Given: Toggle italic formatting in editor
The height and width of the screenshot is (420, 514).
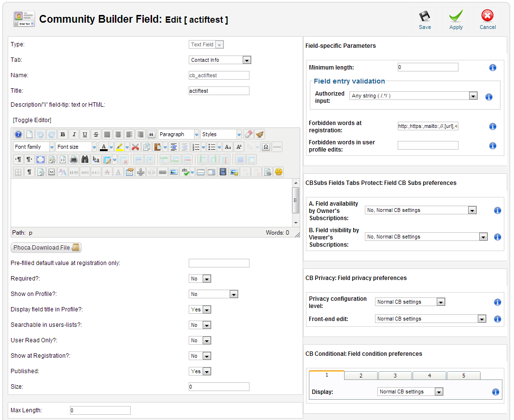Looking at the screenshot, I should [x=74, y=134].
